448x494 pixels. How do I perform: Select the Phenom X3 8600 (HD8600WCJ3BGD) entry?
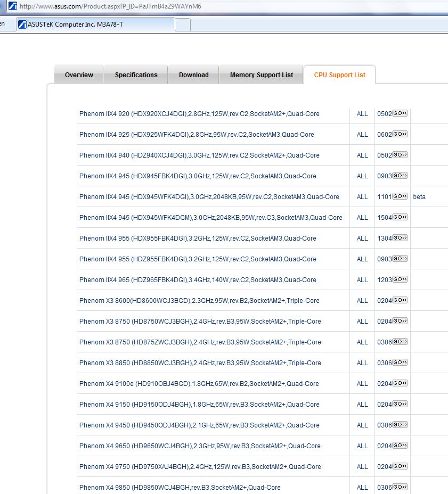(x=199, y=301)
